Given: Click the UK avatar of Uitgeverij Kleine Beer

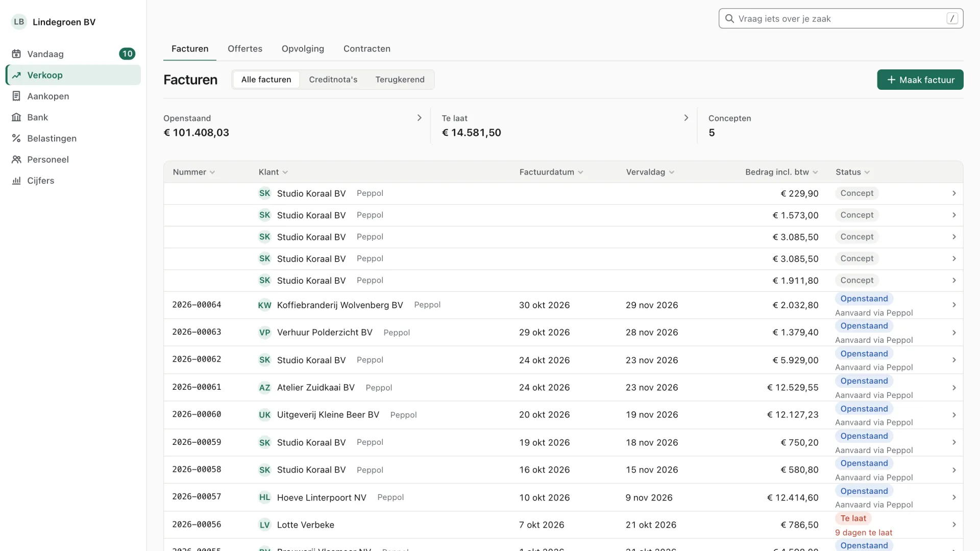Looking at the screenshot, I should point(264,415).
